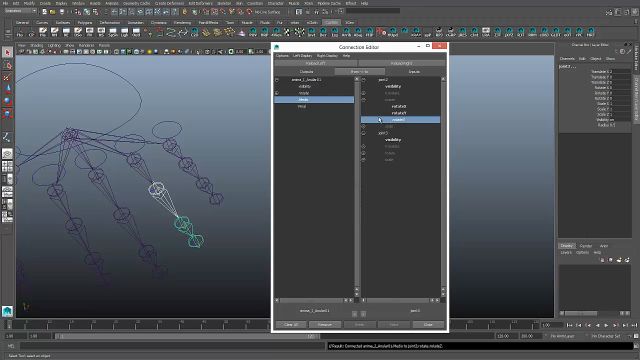Click the playback range slider bar
The width and height of the screenshot is (640, 360).
(x=187, y=336)
